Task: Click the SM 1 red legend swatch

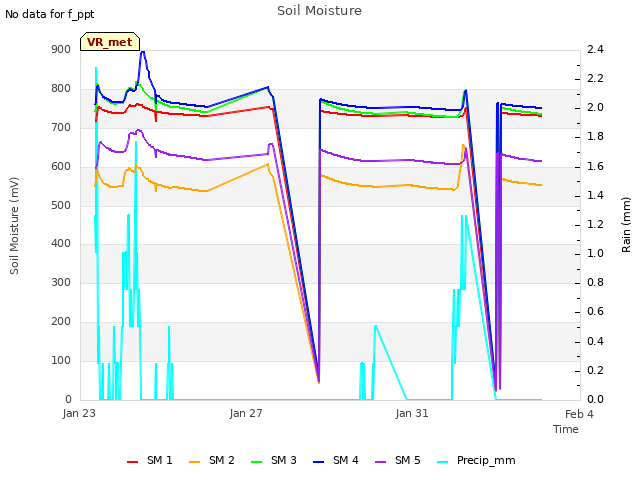Action: [132, 462]
